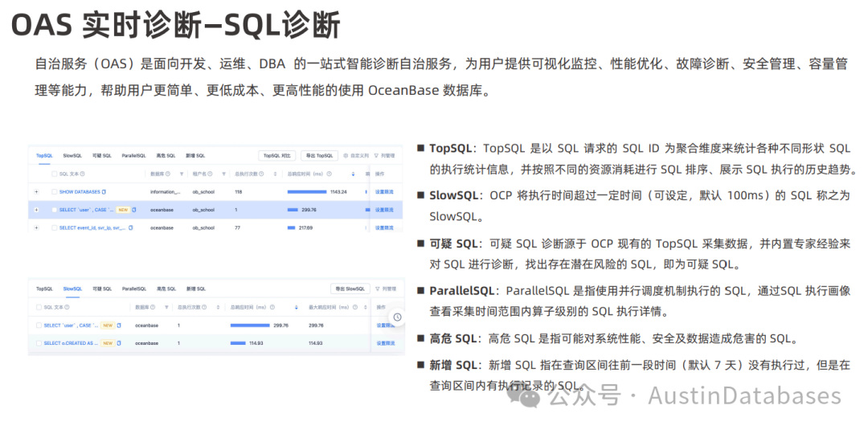This screenshot has height=430, width=868.
Task: Open 可疑 SQL tab in upper panel
Action: (x=102, y=155)
